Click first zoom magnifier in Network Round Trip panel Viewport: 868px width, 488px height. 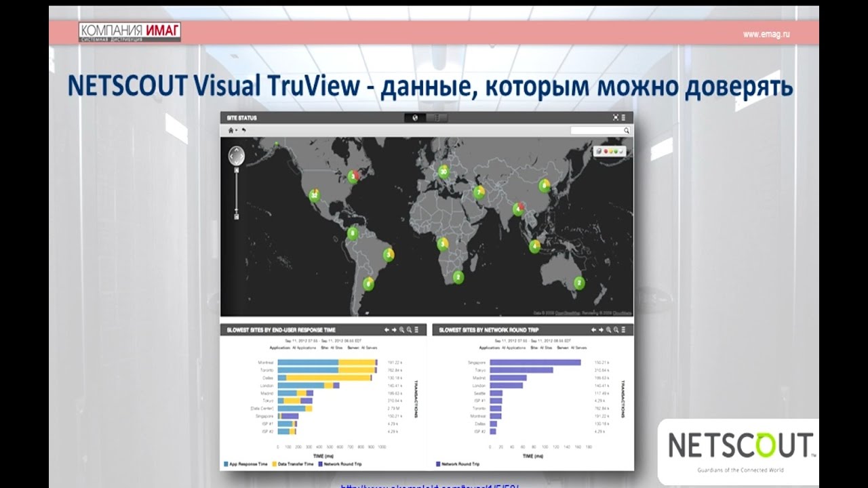coord(609,329)
